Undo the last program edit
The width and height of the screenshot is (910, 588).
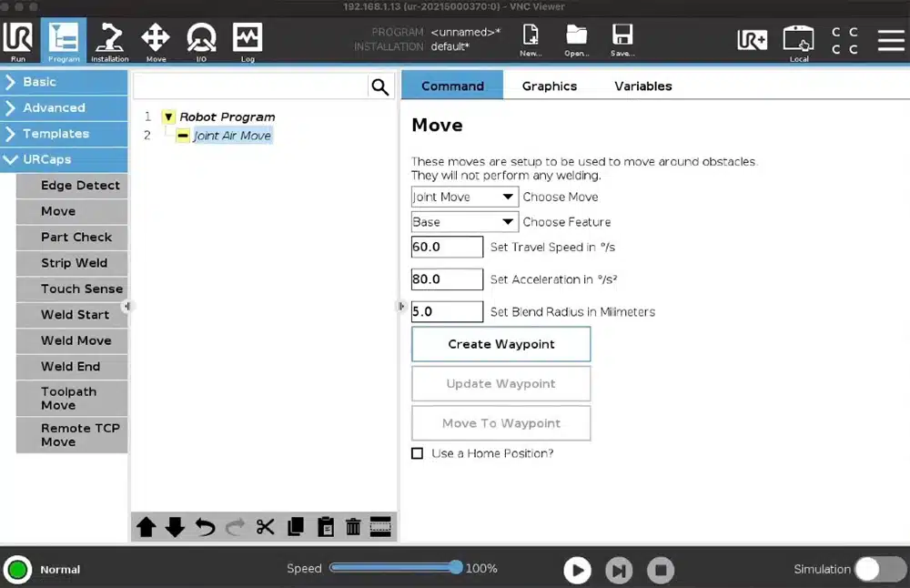tap(205, 527)
